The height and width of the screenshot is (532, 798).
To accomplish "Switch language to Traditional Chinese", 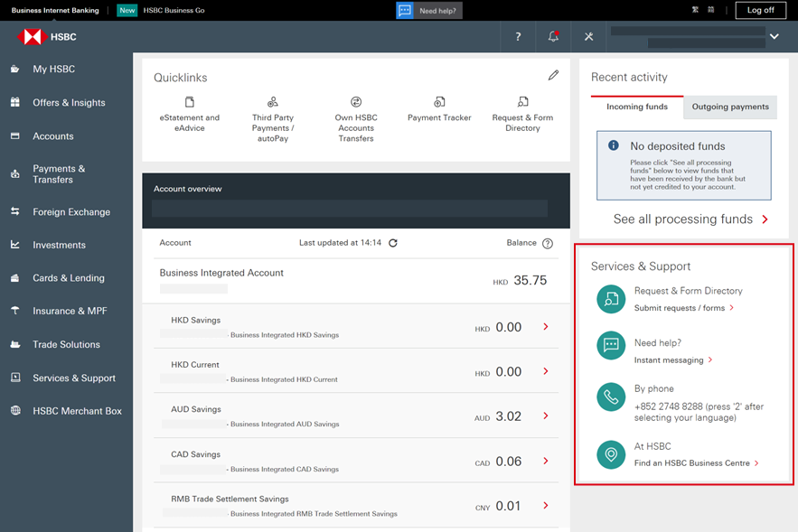I will 695,10.
